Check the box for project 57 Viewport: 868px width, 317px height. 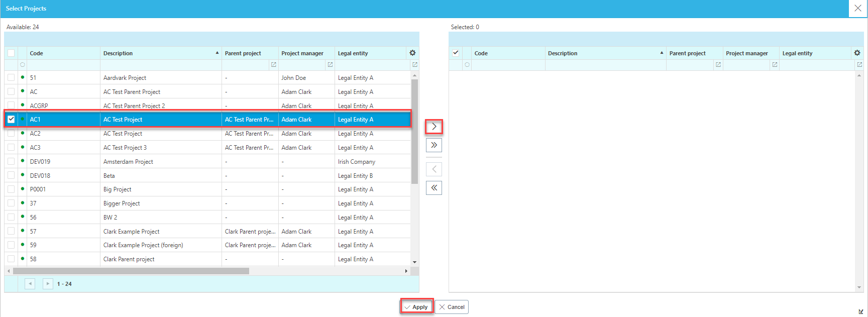[x=11, y=231]
